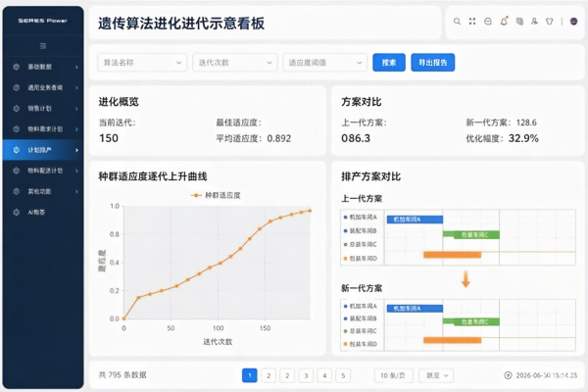This screenshot has width=588, height=392.
Task: Click the blue 搜索 button
Action: (389, 63)
